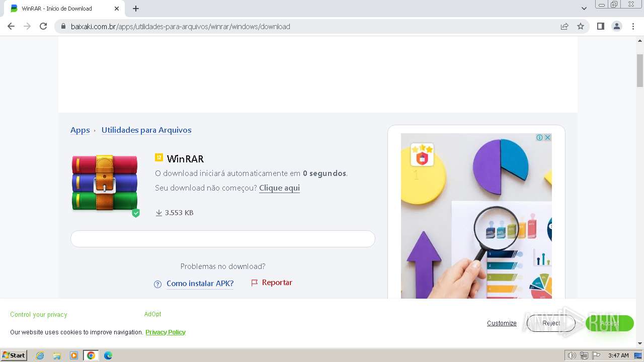Click the scrollbar up arrow

(x=640, y=40)
